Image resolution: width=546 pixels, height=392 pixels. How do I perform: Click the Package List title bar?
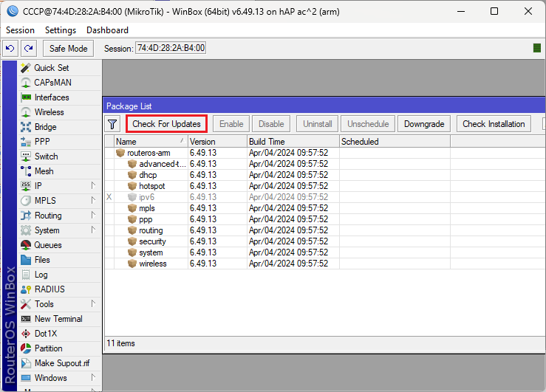(x=324, y=106)
